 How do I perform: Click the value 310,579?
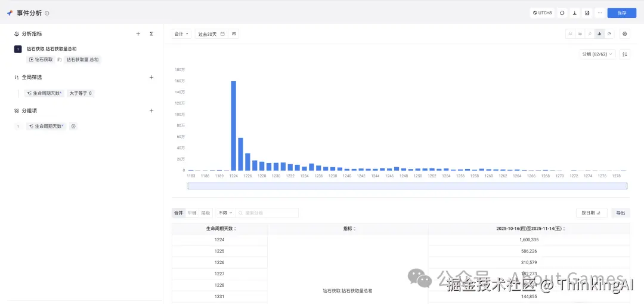pos(528,262)
